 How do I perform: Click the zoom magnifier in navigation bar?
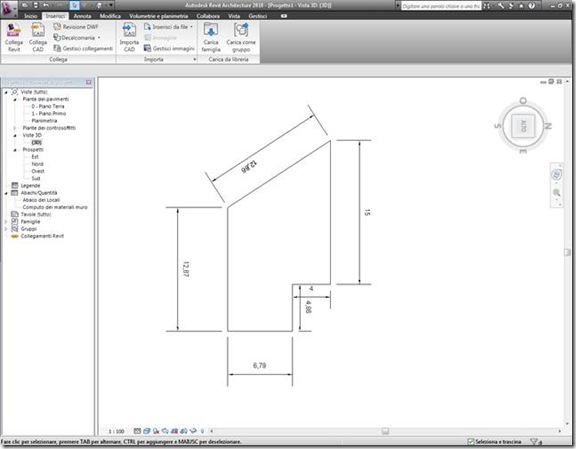(557, 193)
